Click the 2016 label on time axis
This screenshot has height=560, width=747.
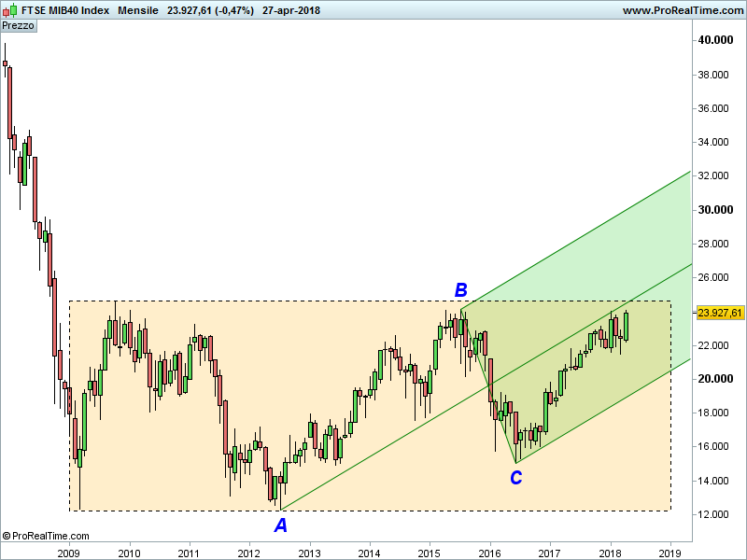489,553
